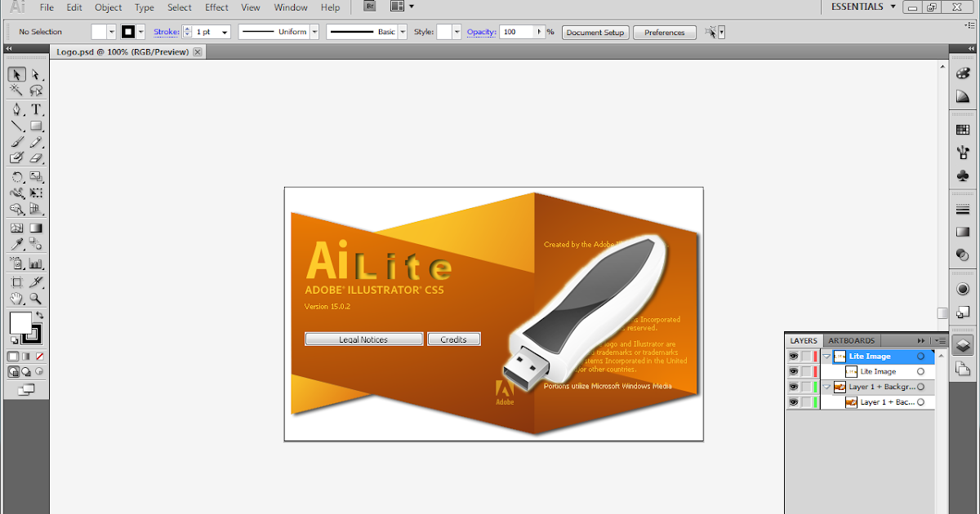Activate the Magic Wand tool
The height and width of the screenshot is (514, 980).
18,88
